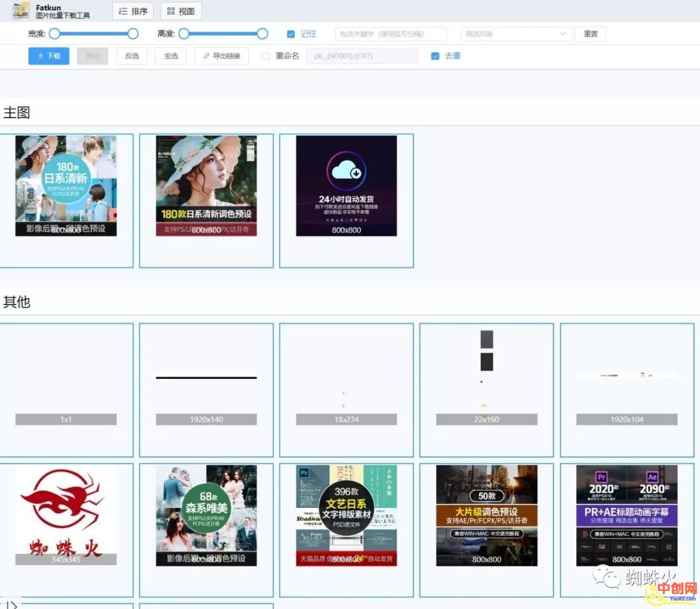Enable the 重命名 rename checkbox
The height and width of the screenshot is (609, 700).
(266, 56)
